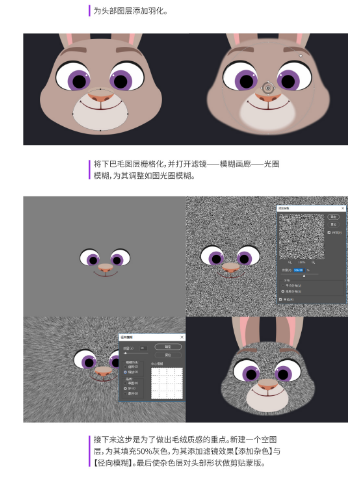This screenshot has width=361, height=478.
Task: Close the Add Noise dialog with X
Action: pos(343,208)
